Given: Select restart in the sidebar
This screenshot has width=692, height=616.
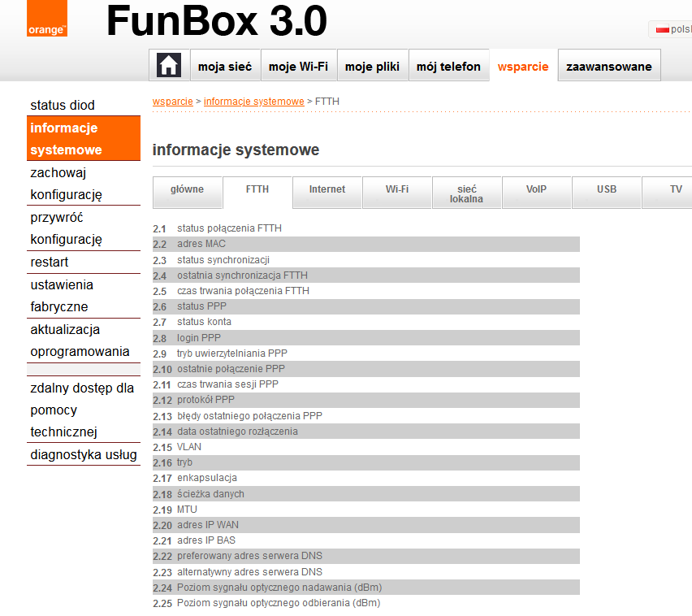Looking at the screenshot, I should pyautogui.click(x=50, y=262).
